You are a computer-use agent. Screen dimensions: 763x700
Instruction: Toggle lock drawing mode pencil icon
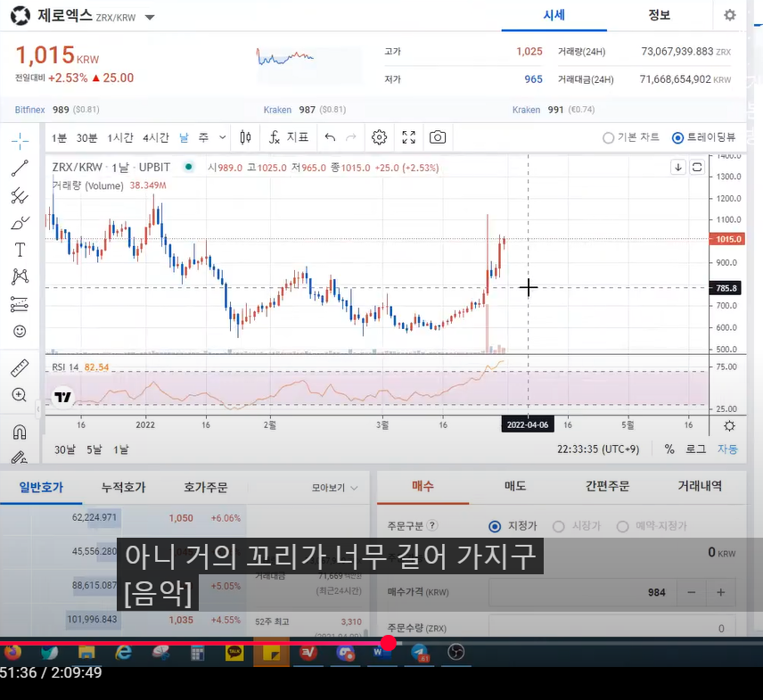(20, 457)
